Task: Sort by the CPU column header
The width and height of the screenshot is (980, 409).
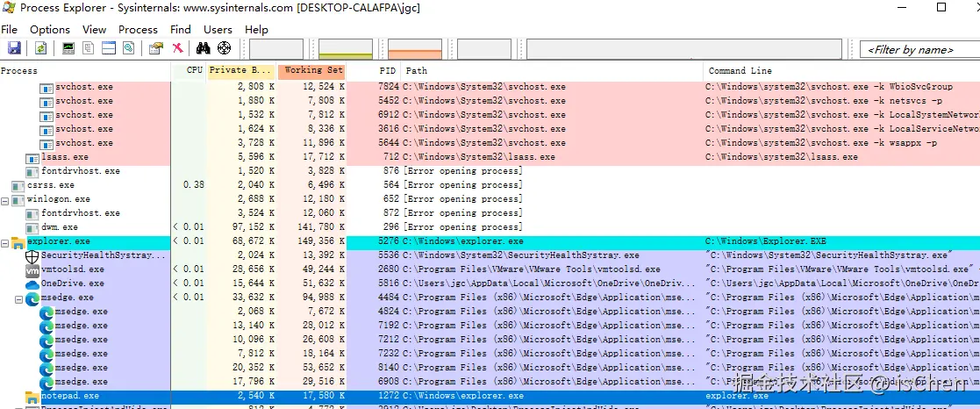Action: 190,71
